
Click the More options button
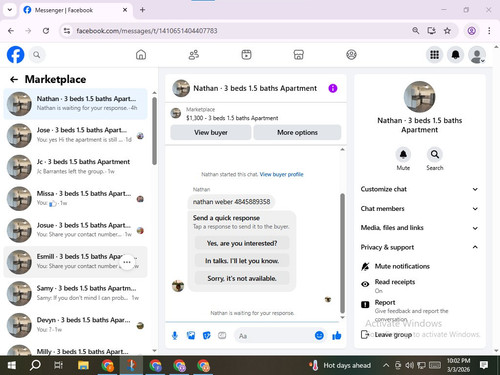pyautogui.click(x=297, y=132)
